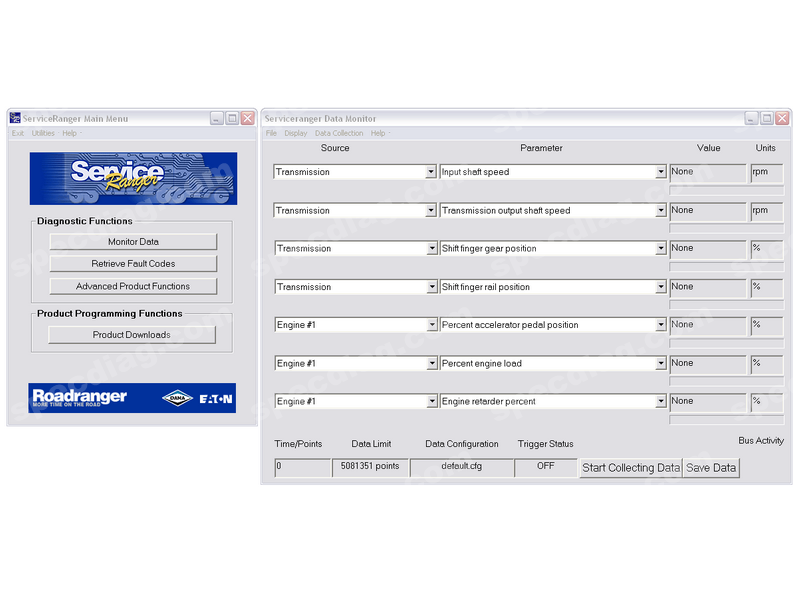Click the ServiceRanger Main Menu title bar icon
Screen dimensions: 800x600
pos(15,118)
